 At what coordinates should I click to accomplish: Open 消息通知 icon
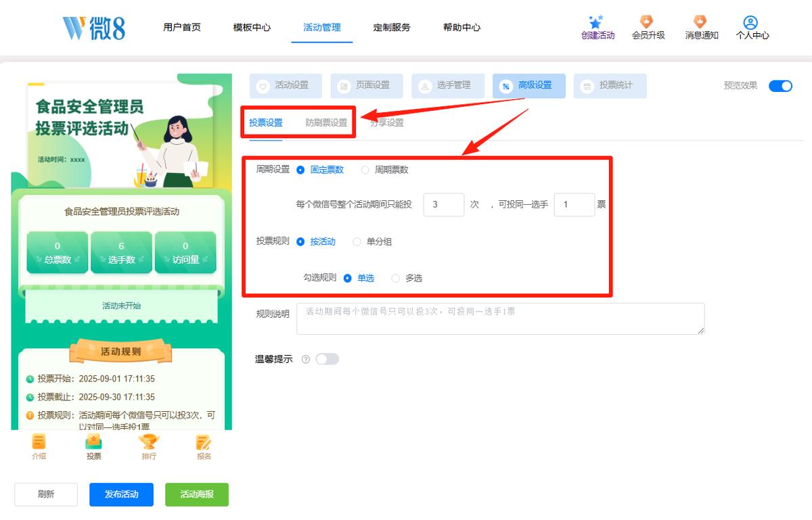(700, 22)
